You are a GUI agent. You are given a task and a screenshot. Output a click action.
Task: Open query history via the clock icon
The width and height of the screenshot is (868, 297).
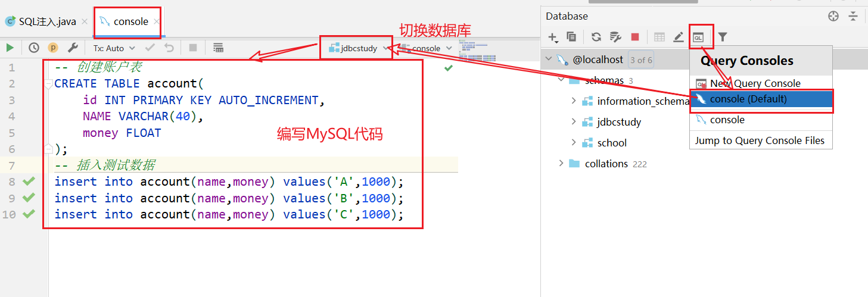coord(34,48)
